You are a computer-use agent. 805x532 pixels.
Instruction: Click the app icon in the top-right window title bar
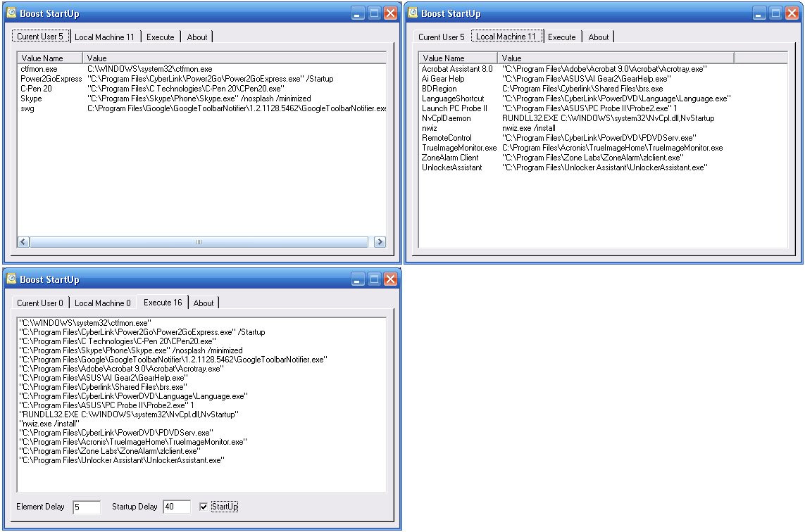coord(413,13)
